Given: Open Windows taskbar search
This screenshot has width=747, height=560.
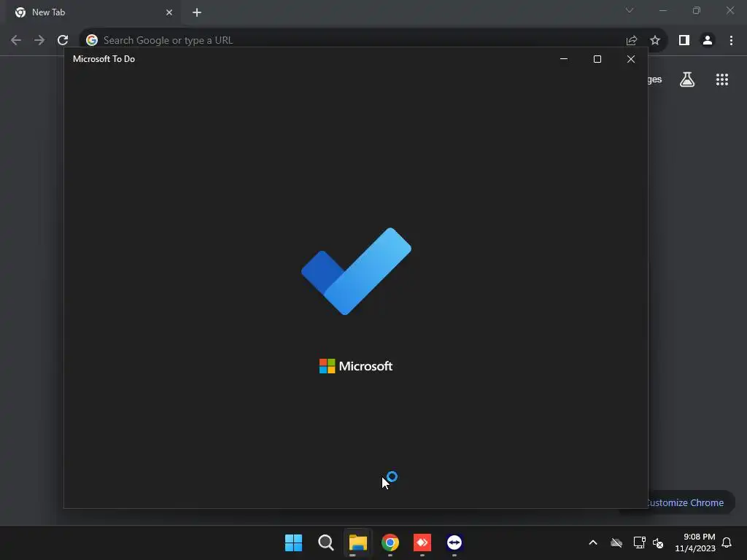Looking at the screenshot, I should pos(326,542).
